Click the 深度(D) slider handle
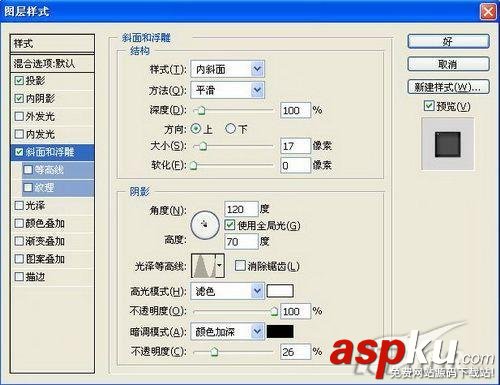 [201, 110]
